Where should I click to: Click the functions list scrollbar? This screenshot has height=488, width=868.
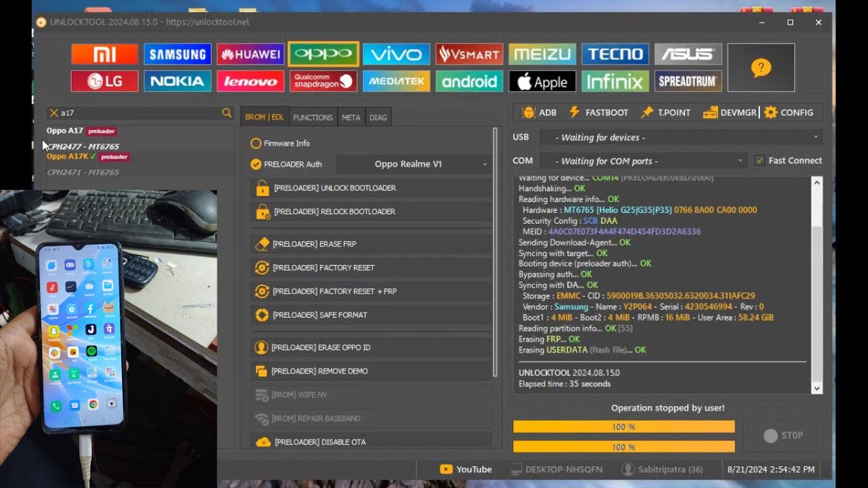[x=495, y=252]
